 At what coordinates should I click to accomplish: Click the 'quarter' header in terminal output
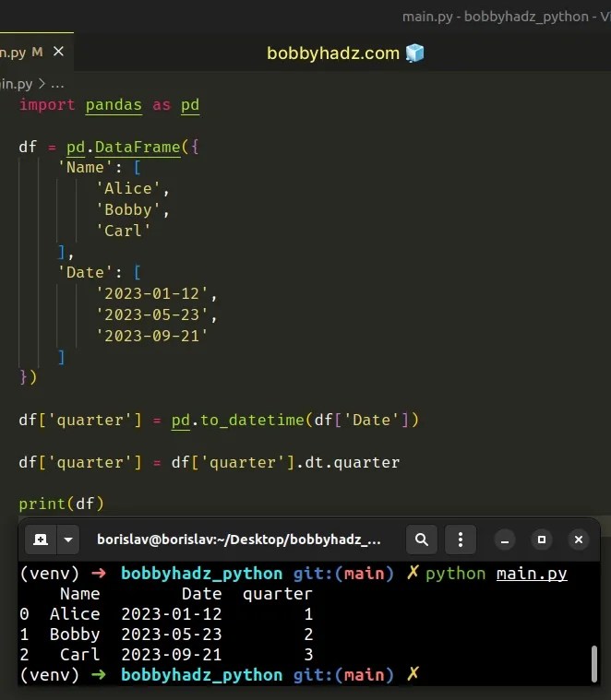278,594
